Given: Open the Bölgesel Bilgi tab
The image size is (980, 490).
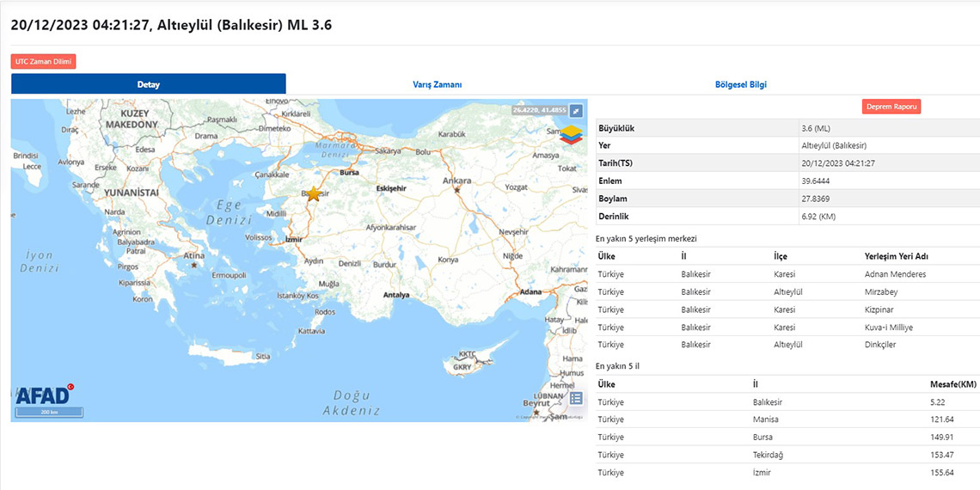Looking at the screenshot, I should tap(740, 84).
